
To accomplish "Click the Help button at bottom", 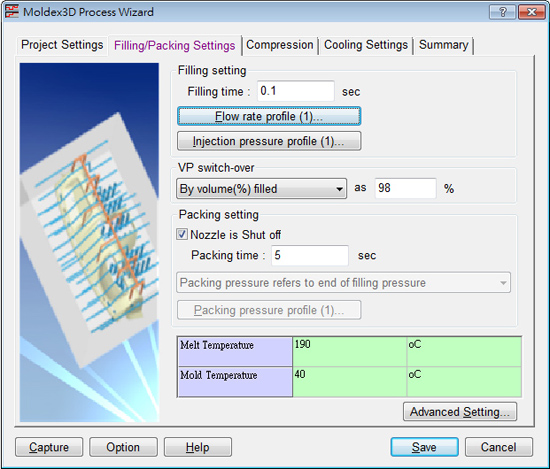I will coord(198,447).
